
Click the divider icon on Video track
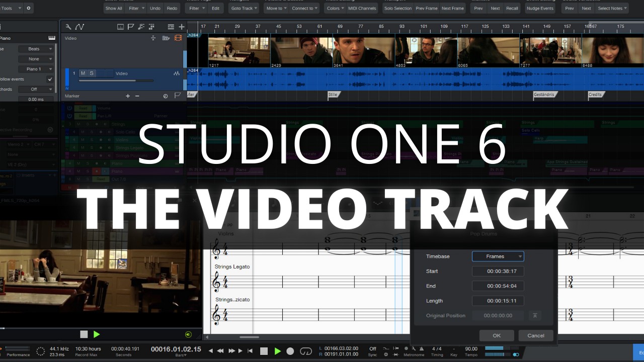(x=153, y=38)
